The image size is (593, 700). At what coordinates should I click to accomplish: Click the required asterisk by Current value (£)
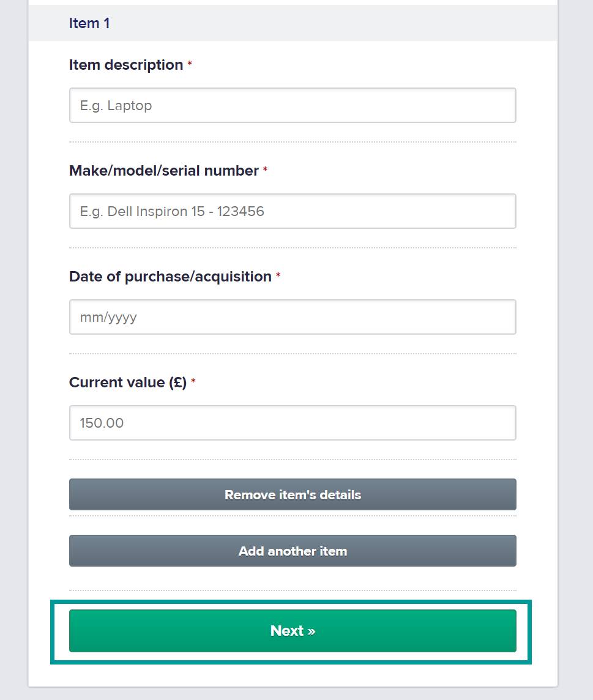pyautogui.click(x=193, y=382)
